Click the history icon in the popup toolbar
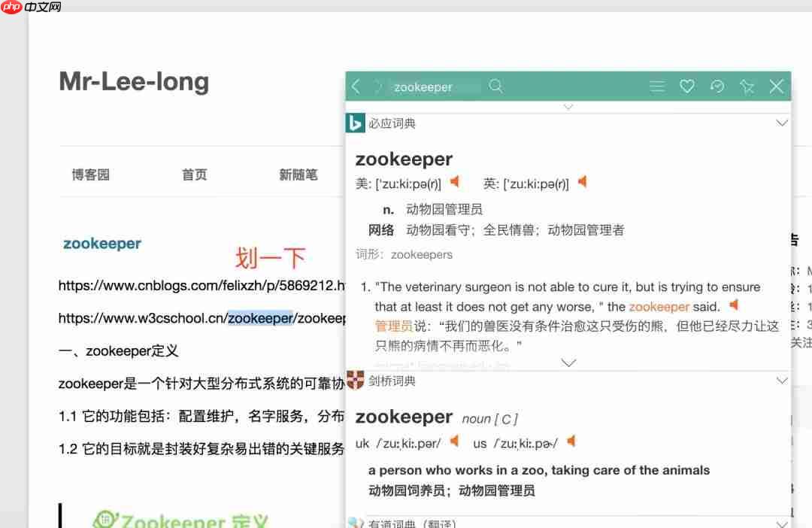 (717, 86)
